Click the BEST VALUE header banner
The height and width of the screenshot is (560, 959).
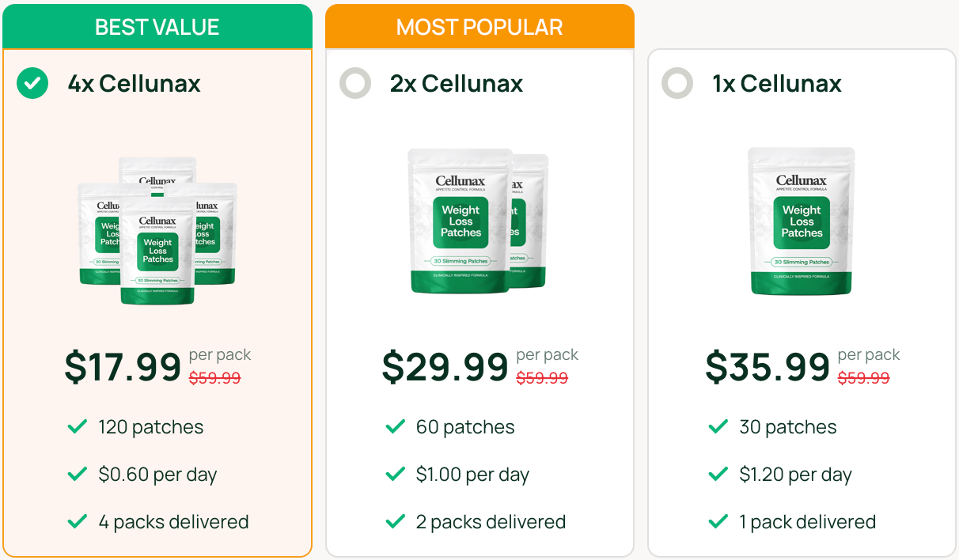(x=157, y=26)
